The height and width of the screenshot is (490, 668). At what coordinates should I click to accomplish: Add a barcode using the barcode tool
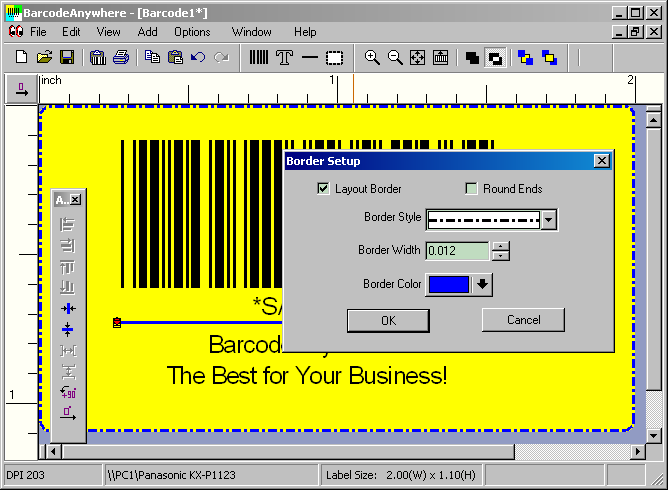point(259,57)
